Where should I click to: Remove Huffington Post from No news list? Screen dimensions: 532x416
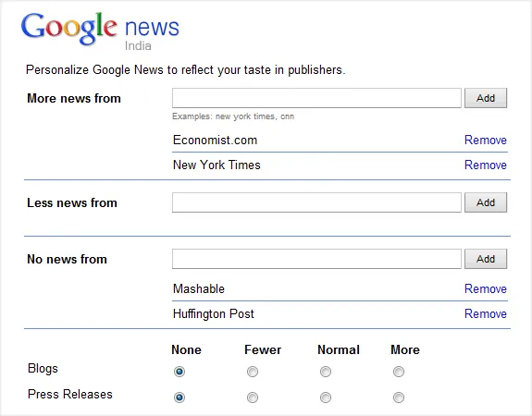tap(485, 314)
